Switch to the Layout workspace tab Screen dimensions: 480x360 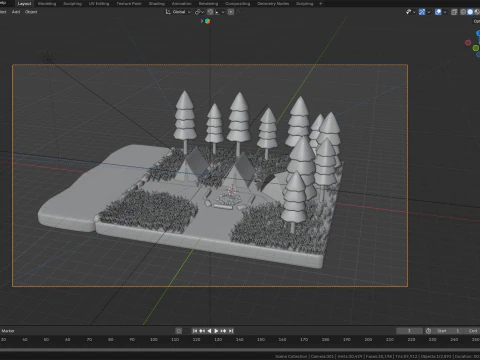pyautogui.click(x=24, y=4)
